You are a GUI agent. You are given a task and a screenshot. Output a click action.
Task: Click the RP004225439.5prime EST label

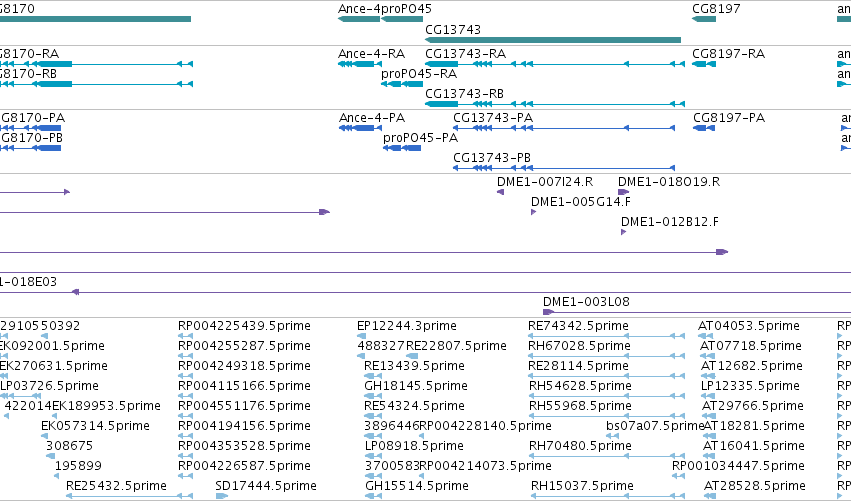tap(244, 326)
